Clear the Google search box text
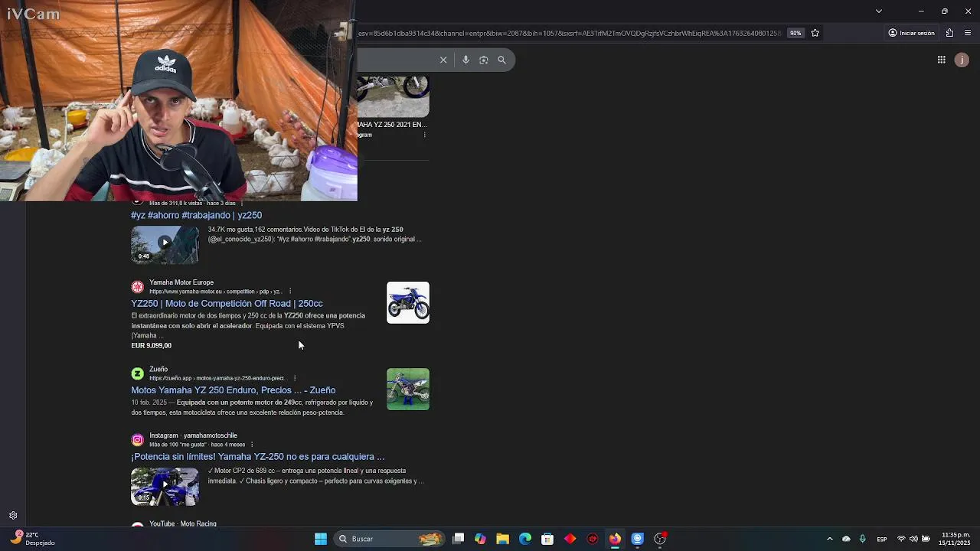The width and height of the screenshot is (980, 551). click(443, 60)
